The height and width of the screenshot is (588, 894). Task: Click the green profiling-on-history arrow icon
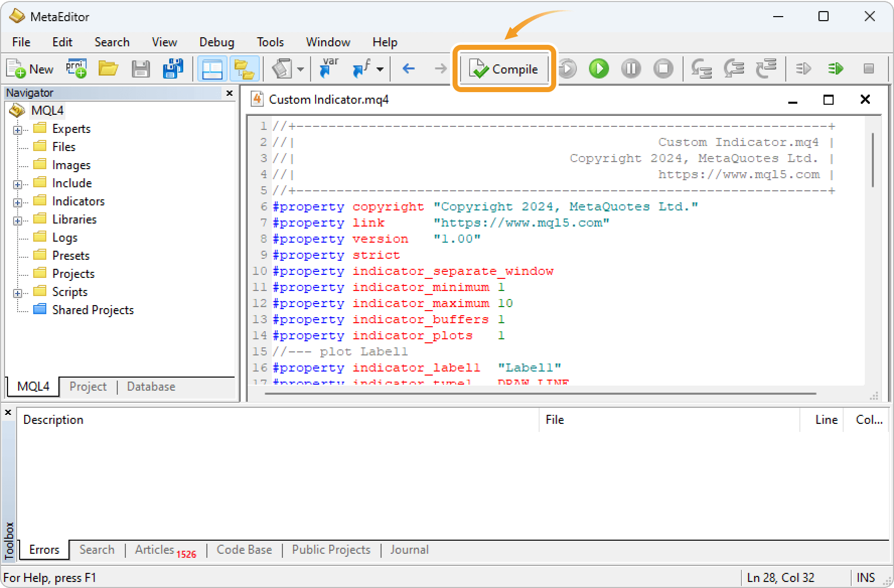click(836, 68)
